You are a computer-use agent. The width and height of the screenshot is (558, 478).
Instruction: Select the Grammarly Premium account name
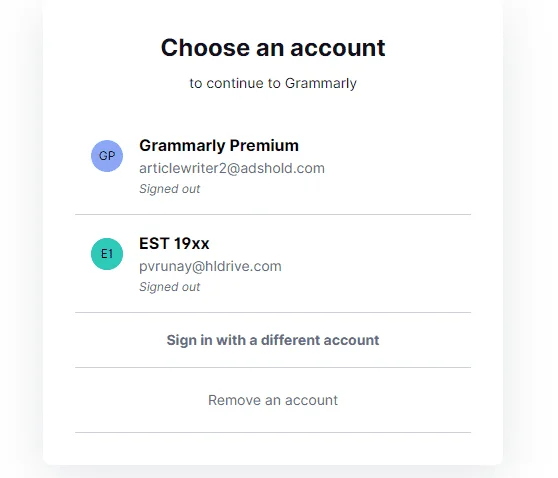click(x=219, y=146)
